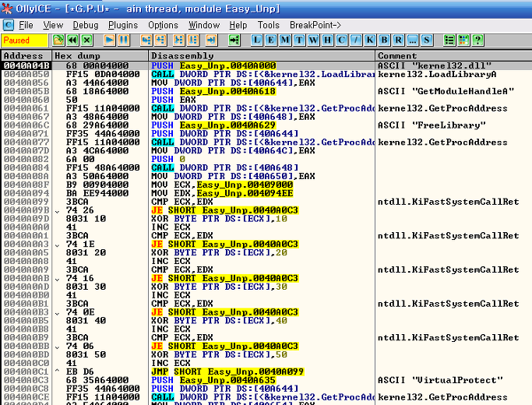This screenshot has width=532, height=405.
Task: Click the Restart program rewind icon
Action: pos(72,40)
